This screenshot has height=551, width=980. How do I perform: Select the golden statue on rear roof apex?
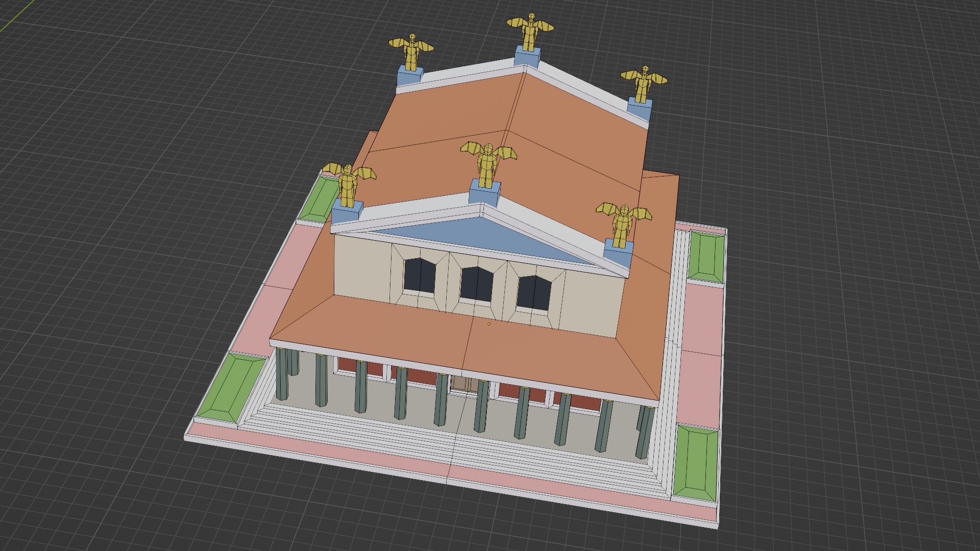[x=530, y=32]
